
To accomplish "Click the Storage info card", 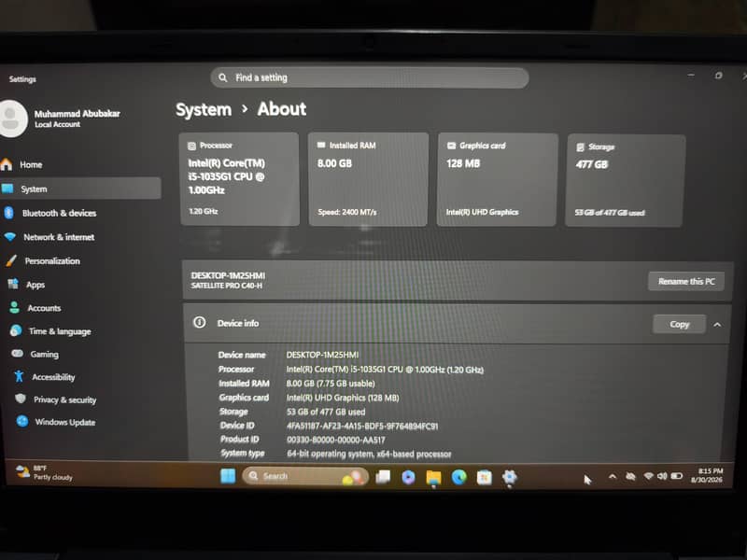I will tap(625, 180).
